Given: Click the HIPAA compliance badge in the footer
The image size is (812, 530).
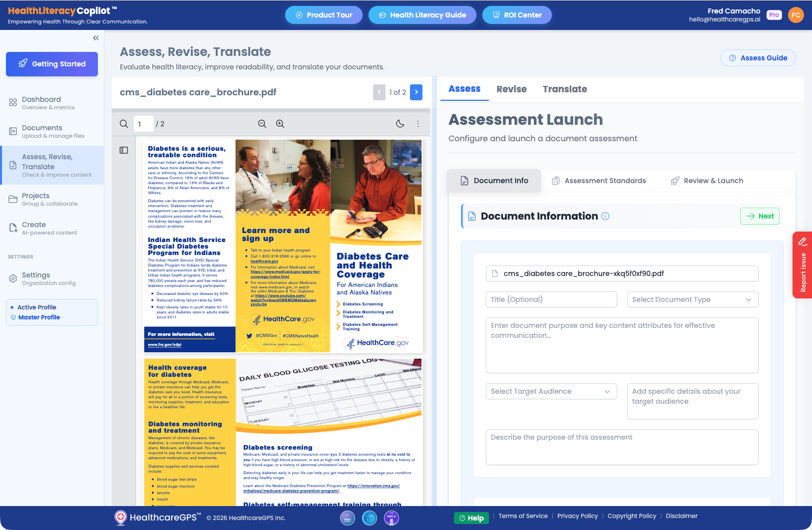Looking at the screenshot, I should [348, 518].
